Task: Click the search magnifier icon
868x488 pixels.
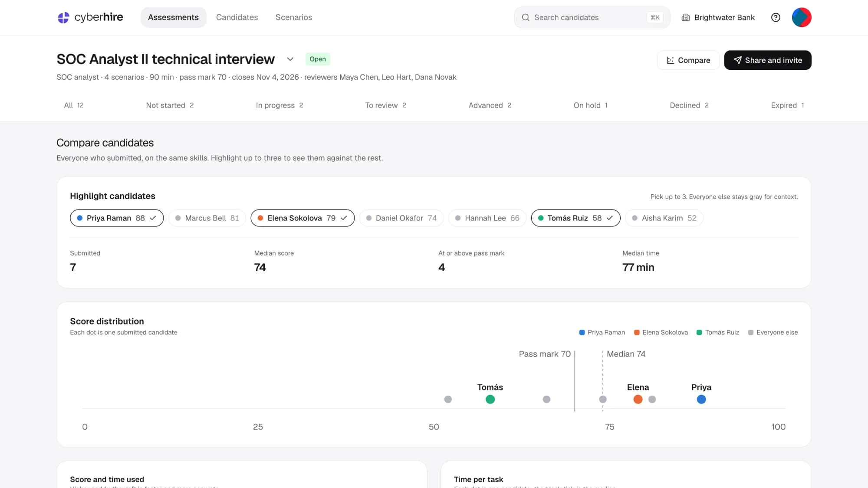Action: pos(526,17)
